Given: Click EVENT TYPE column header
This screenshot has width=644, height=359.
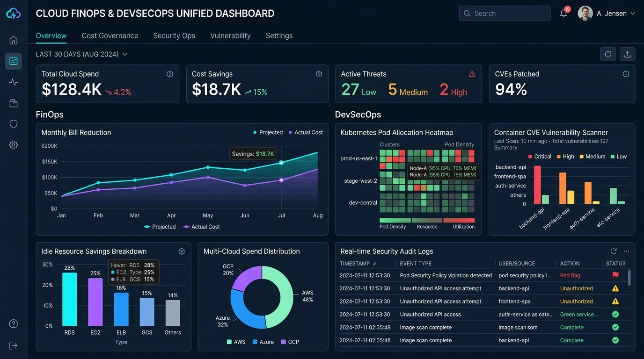Looking at the screenshot, I should click(416, 264).
